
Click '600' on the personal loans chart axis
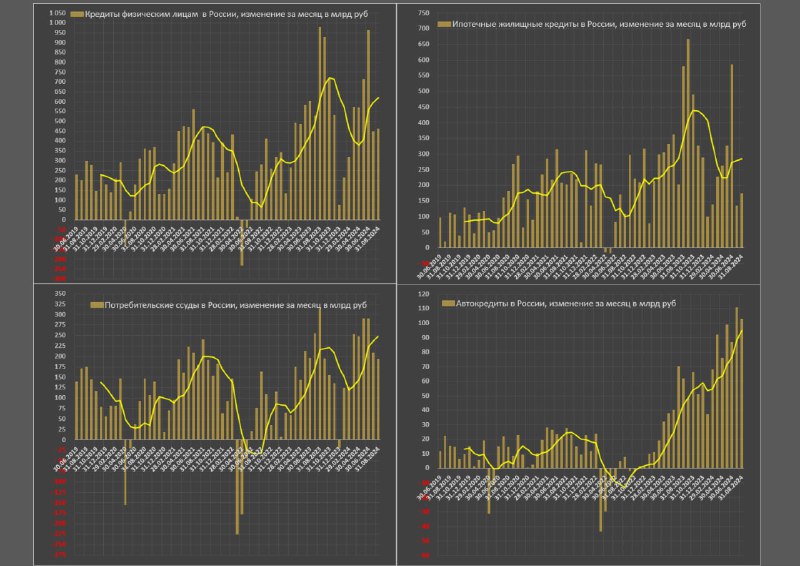pyautogui.click(x=60, y=102)
